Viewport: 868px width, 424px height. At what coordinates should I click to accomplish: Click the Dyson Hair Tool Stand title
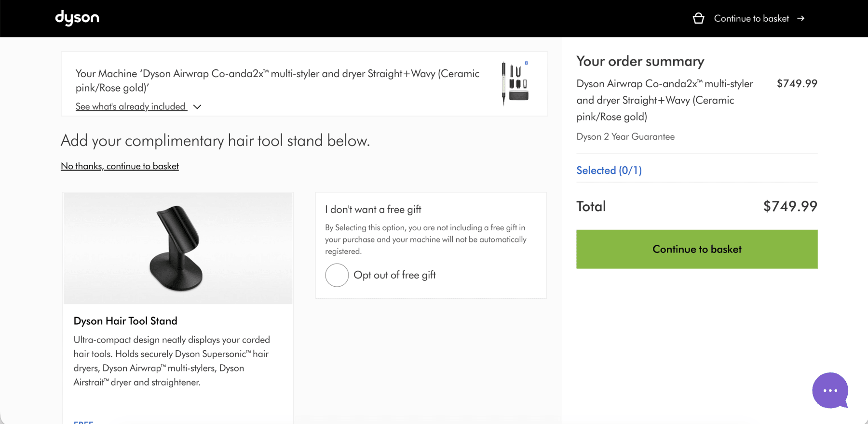(x=125, y=321)
